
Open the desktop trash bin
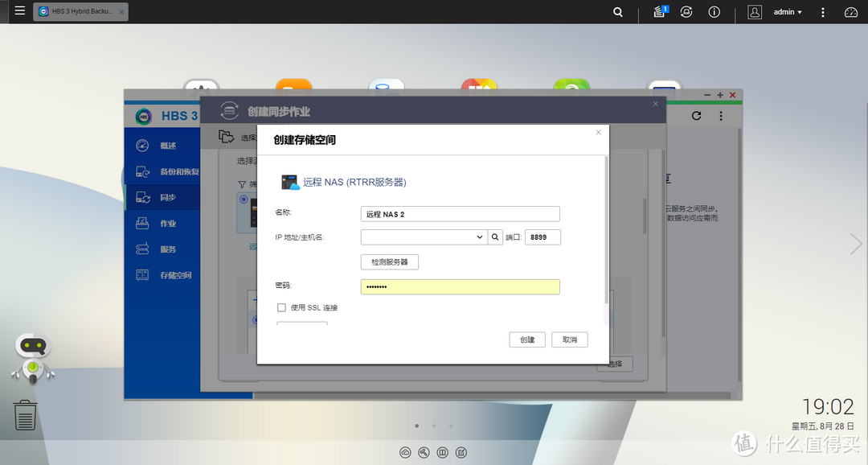25,415
